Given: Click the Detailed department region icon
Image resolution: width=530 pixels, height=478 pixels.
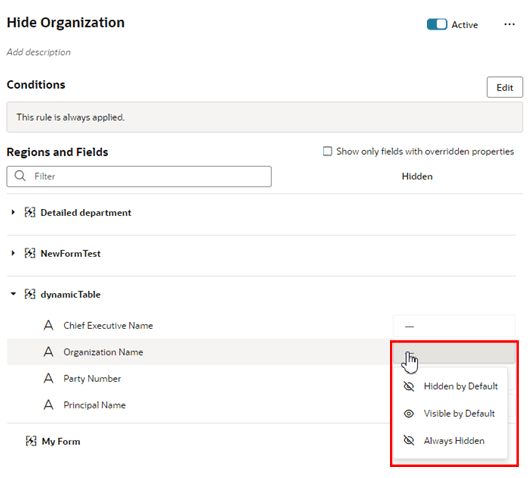Looking at the screenshot, I should click(30, 213).
